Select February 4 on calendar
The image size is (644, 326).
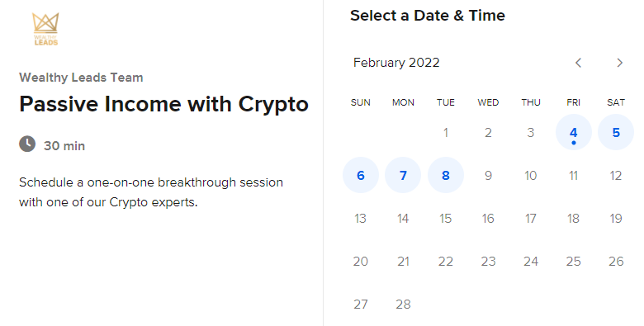click(573, 132)
